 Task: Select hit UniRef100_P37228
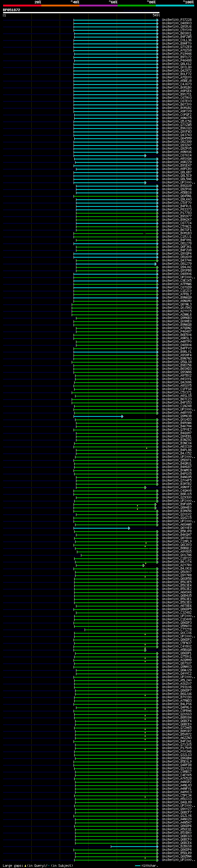(177, 20)
